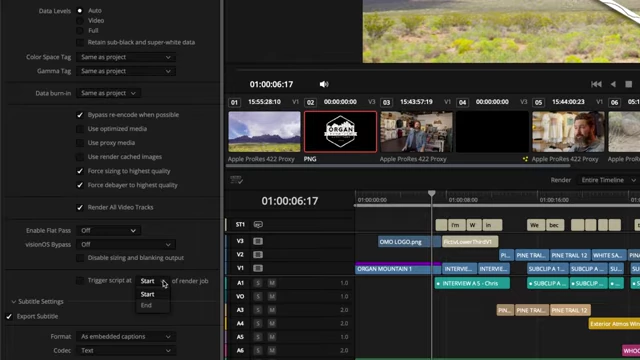640x360 pixels.
Task: Mute audio track A3
Action: tap(272, 310)
